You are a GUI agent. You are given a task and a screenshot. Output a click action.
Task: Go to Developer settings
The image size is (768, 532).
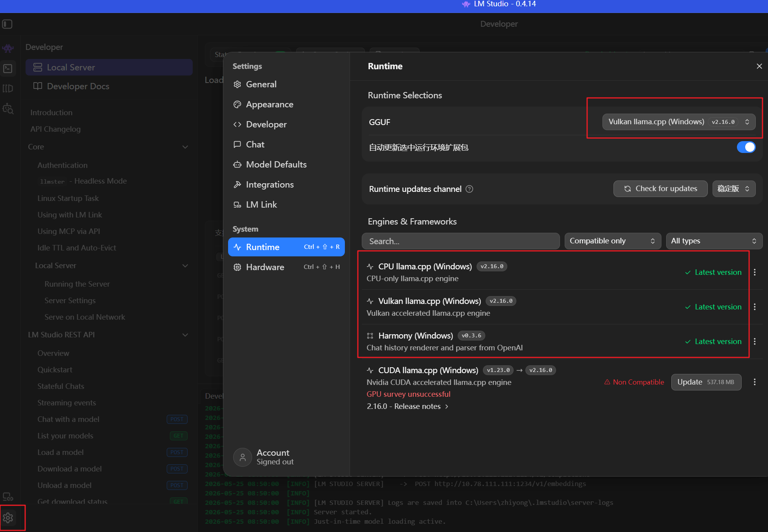pyautogui.click(x=286, y=124)
